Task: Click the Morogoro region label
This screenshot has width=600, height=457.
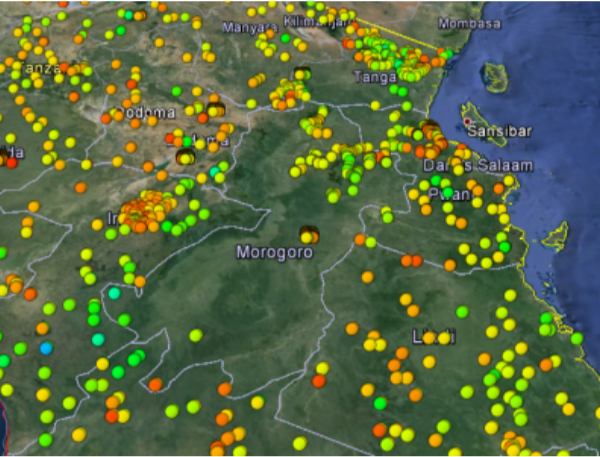Action: [x=274, y=253]
